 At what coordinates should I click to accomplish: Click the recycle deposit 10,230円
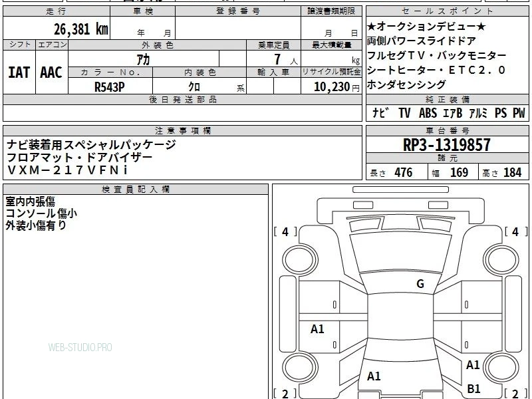336,87
